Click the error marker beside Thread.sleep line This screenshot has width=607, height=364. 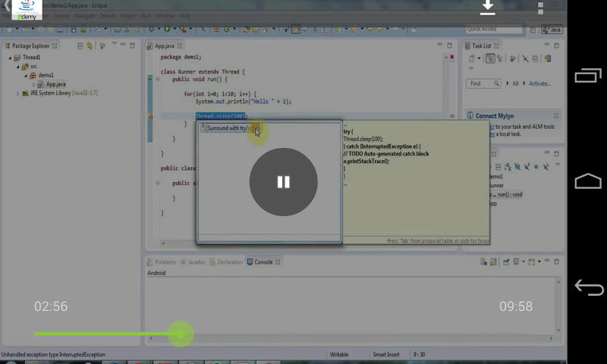coord(150,117)
